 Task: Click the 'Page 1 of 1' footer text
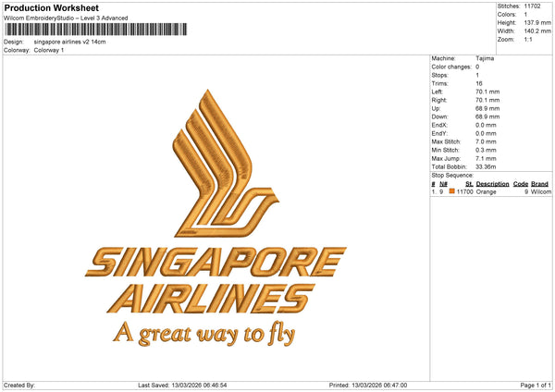(536, 385)
